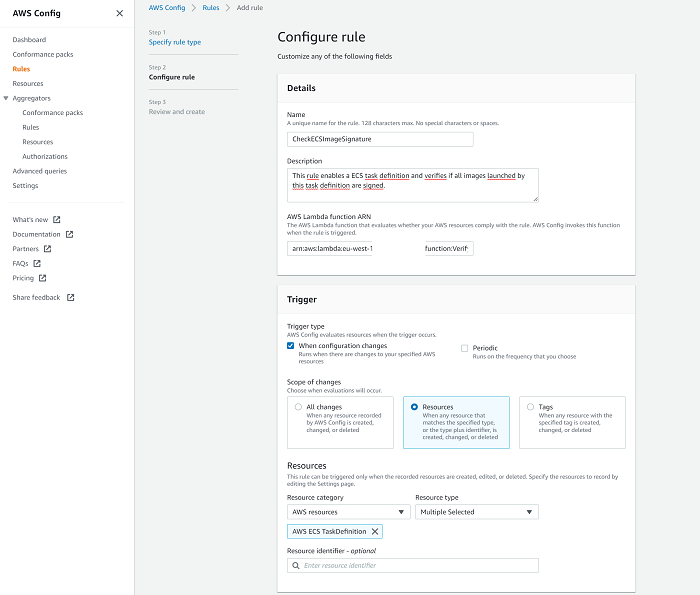Click the search icon in resource identifier
This screenshot has height=595, width=700.
(296, 566)
